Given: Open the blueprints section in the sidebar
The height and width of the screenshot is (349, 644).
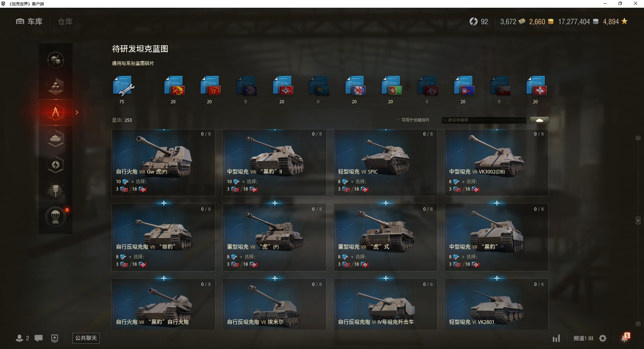Looking at the screenshot, I should [x=56, y=112].
